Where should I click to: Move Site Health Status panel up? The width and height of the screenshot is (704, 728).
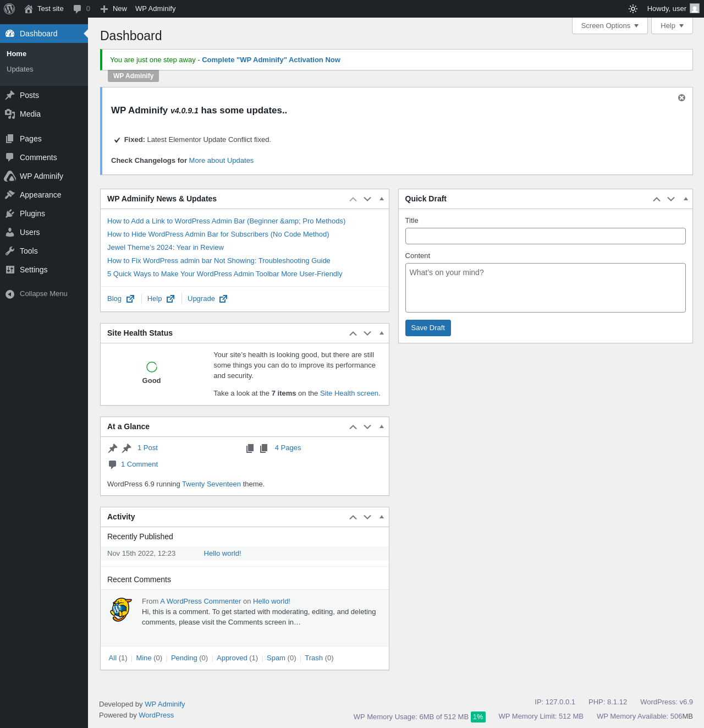(x=353, y=333)
